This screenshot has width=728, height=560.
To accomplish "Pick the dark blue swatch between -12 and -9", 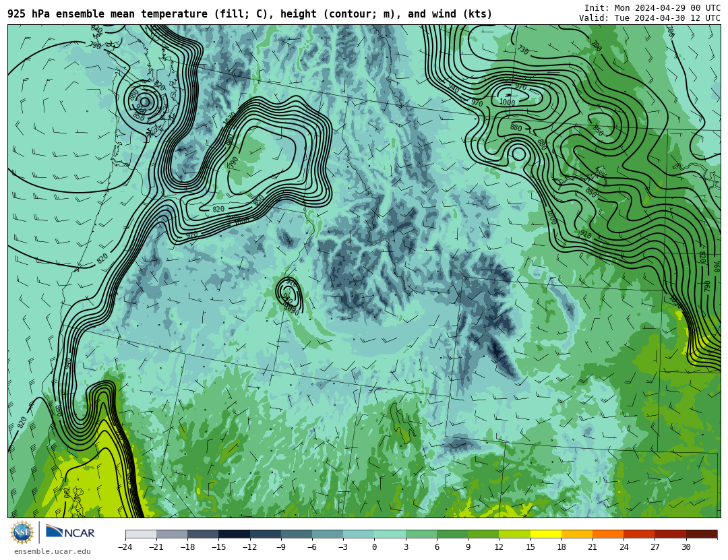I will click(x=265, y=534).
